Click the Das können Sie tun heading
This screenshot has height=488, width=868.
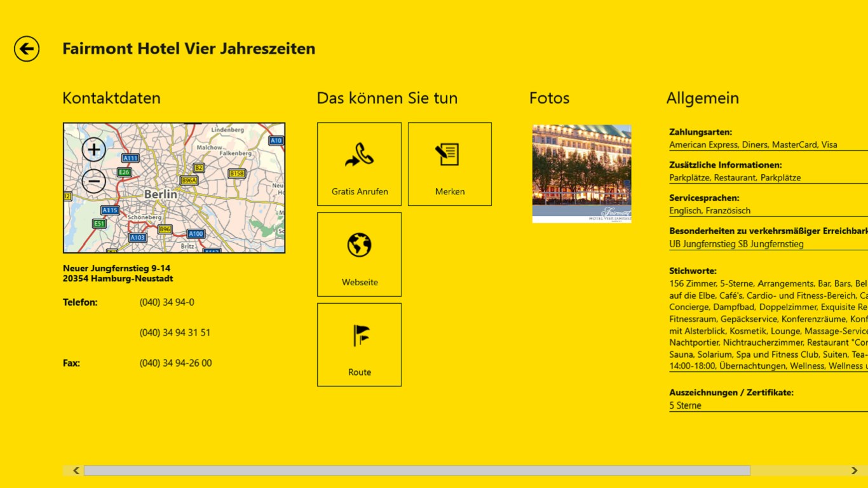point(388,98)
